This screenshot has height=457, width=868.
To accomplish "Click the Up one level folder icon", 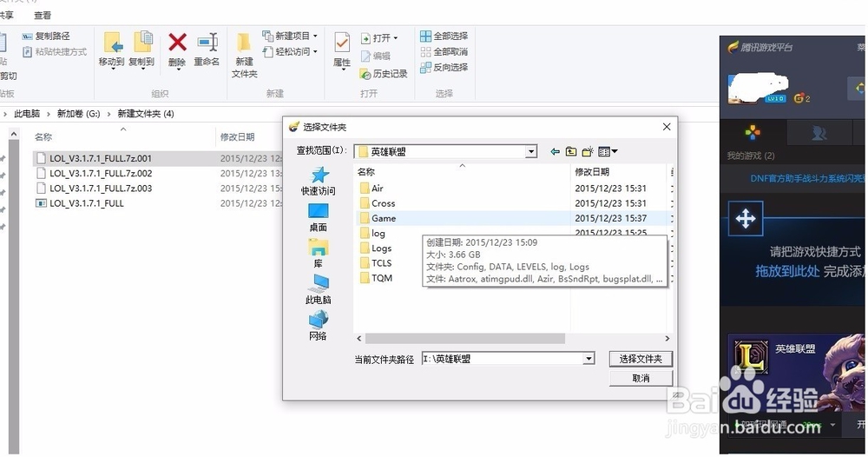I will pyautogui.click(x=571, y=151).
